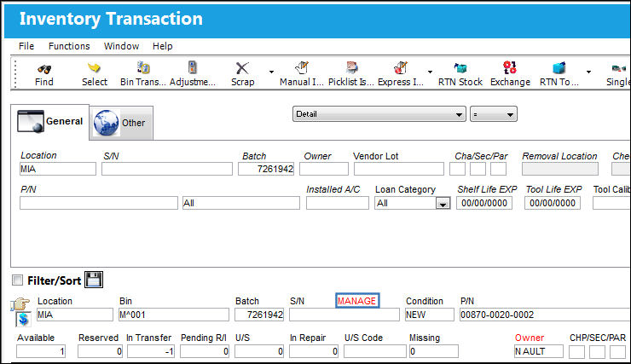The image size is (631, 364).
Task: Click the top Batch field with 7261942
Action: [266, 169]
